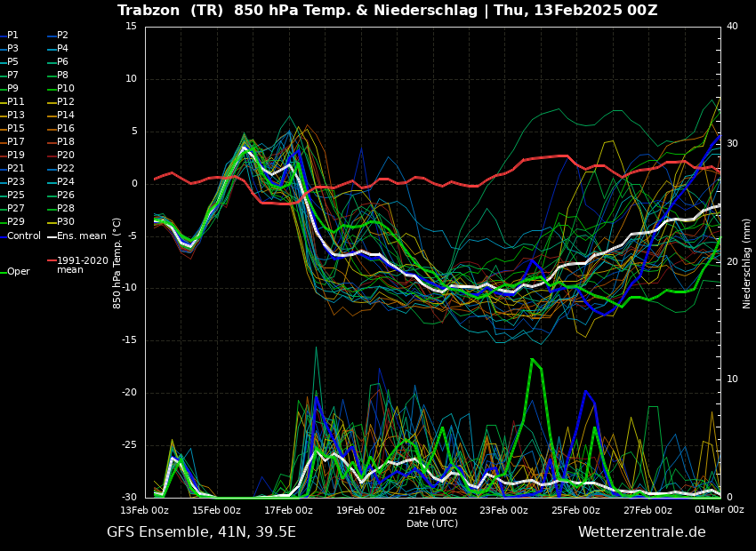Click the P14 legend label
Image resolution: width=756 pixels, height=551 pixels.
pyautogui.click(x=66, y=116)
